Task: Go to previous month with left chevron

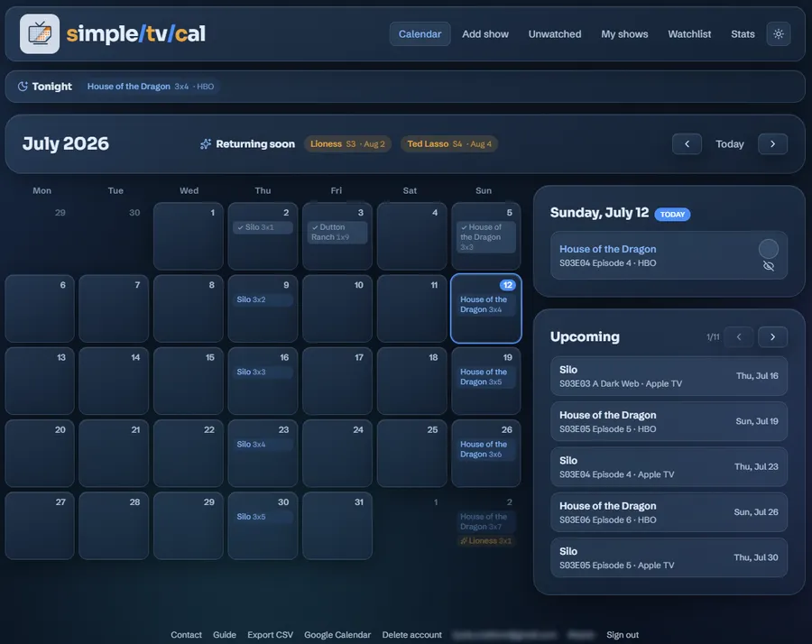Action: pos(687,144)
